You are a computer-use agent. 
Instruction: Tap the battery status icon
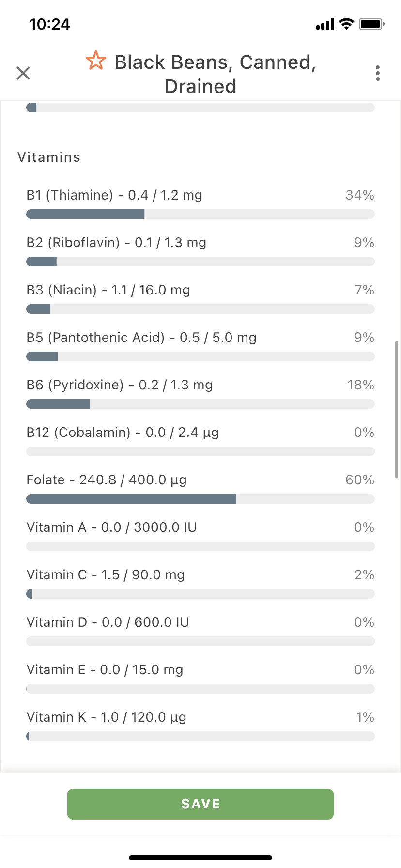371,24
